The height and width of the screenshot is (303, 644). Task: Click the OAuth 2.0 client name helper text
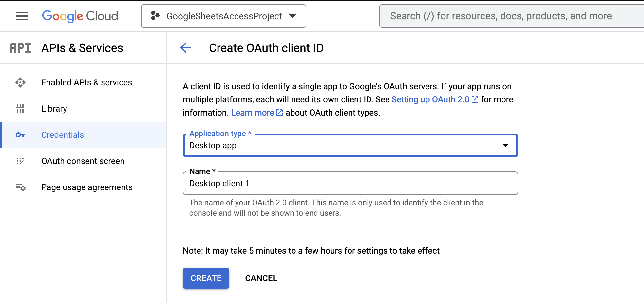336,208
